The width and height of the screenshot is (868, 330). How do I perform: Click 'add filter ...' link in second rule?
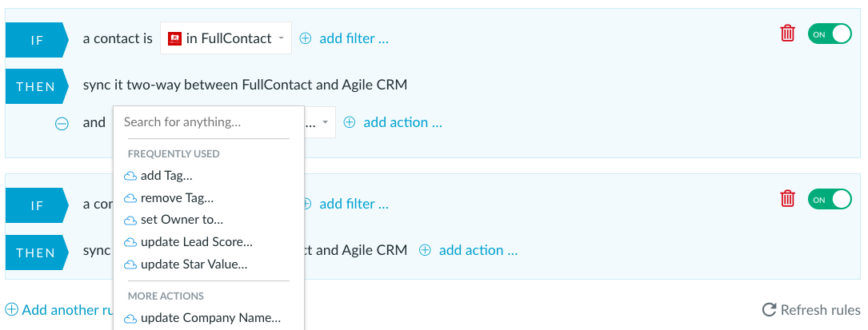click(354, 204)
